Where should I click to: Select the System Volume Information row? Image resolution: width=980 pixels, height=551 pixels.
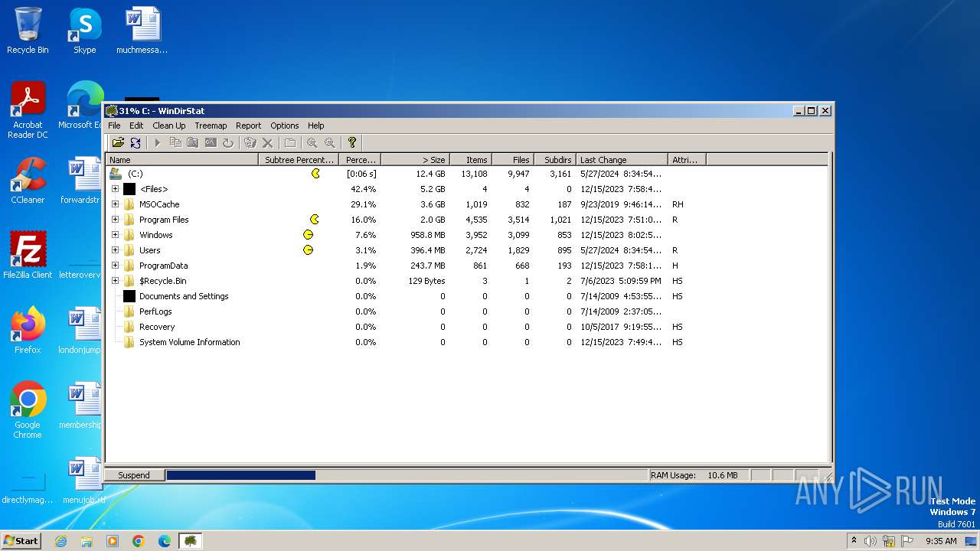tap(466, 342)
